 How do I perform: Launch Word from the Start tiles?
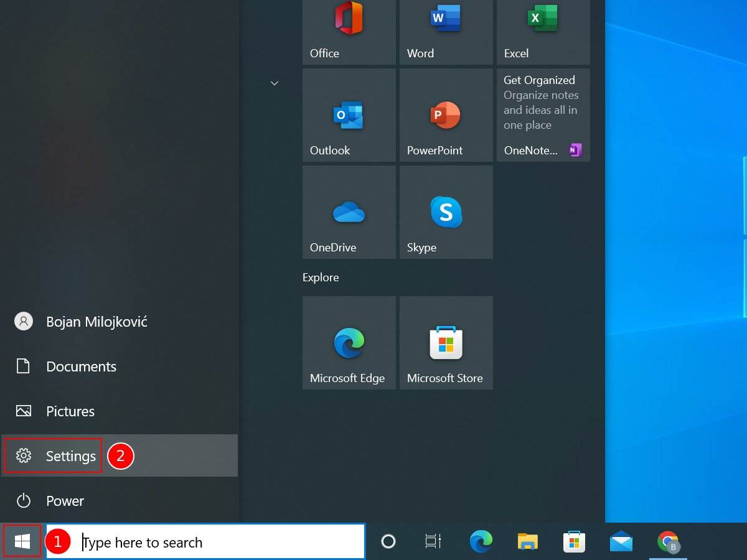[x=446, y=31]
